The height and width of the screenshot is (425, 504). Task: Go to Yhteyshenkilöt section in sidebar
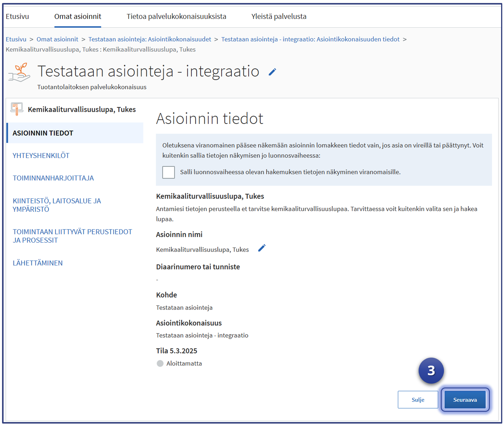pyautogui.click(x=41, y=156)
